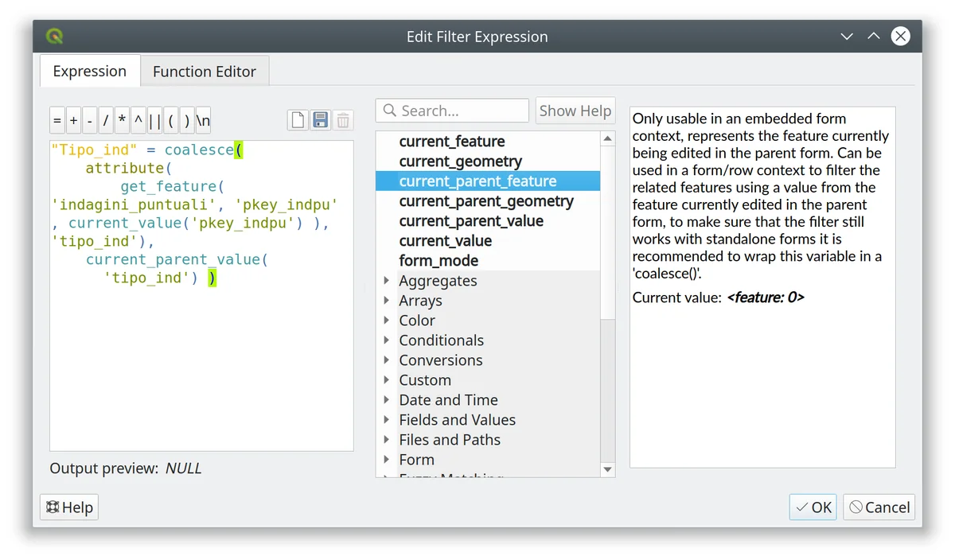Screen dimensions: 955x560
Task: Select current_parent_value in the function list
Action: coord(471,221)
